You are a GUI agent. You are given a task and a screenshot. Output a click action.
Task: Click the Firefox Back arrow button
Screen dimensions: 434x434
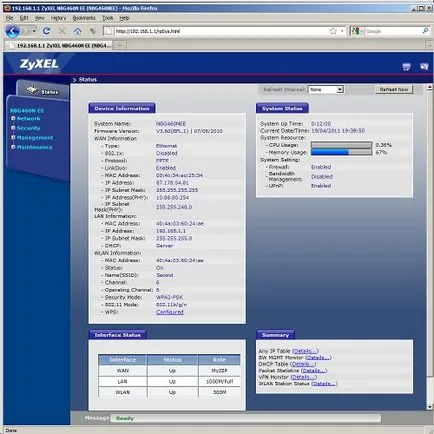click(13, 31)
